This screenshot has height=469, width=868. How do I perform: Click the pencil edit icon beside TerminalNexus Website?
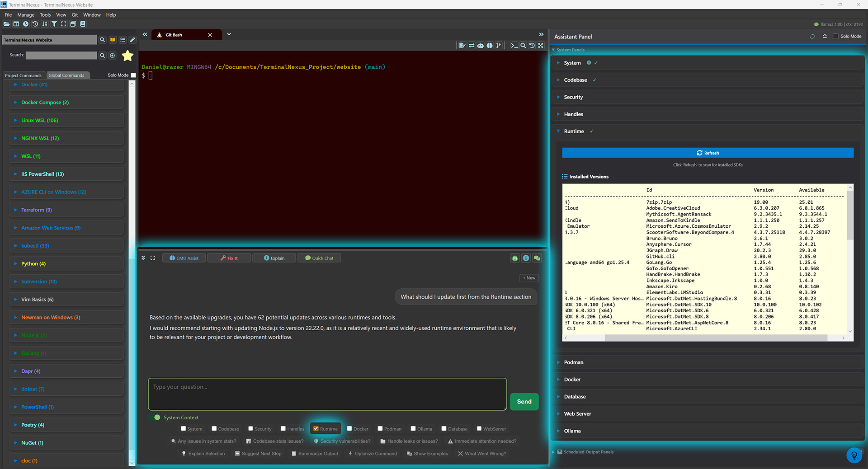(132, 40)
